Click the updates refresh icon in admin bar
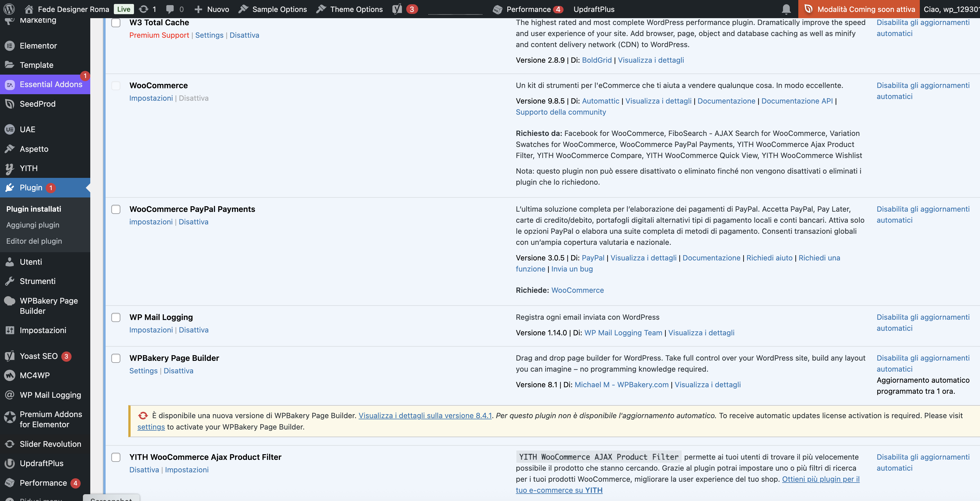The width and height of the screenshot is (980, 501). click(x=143, y=9)
